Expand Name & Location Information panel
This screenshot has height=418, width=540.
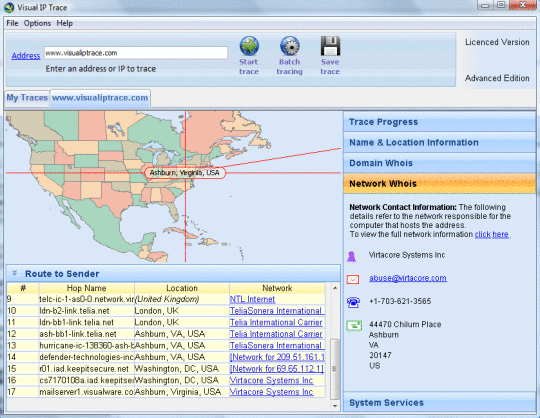coord(439,143)
